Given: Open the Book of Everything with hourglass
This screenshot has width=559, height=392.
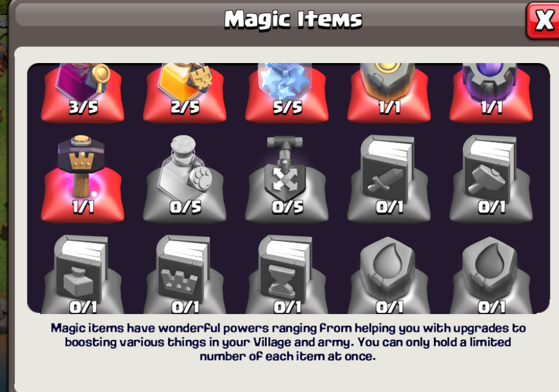Looking at the screenshot, I should (x=287, y=275).
